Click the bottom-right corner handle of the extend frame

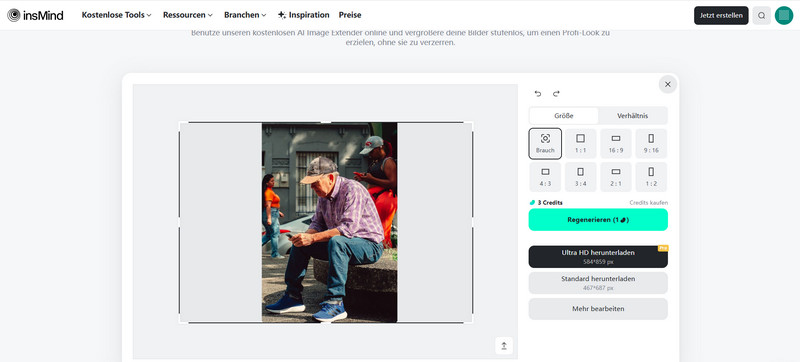pos(471,322)
